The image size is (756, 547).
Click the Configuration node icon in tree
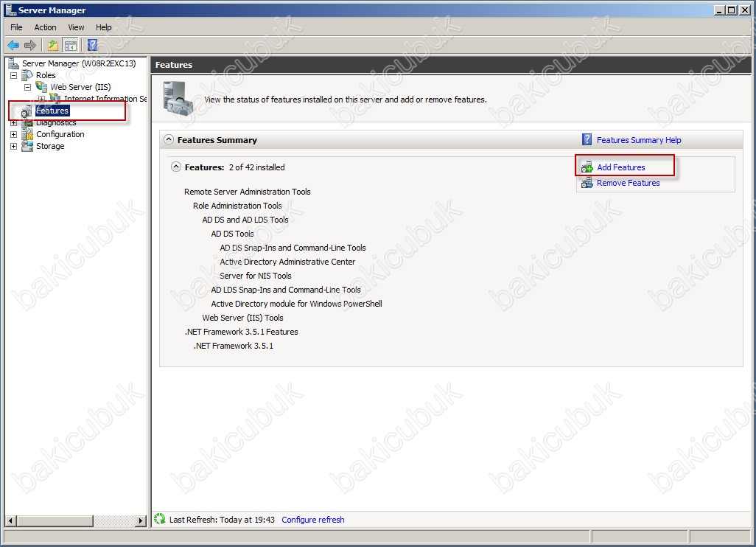[x=27, y=134]
